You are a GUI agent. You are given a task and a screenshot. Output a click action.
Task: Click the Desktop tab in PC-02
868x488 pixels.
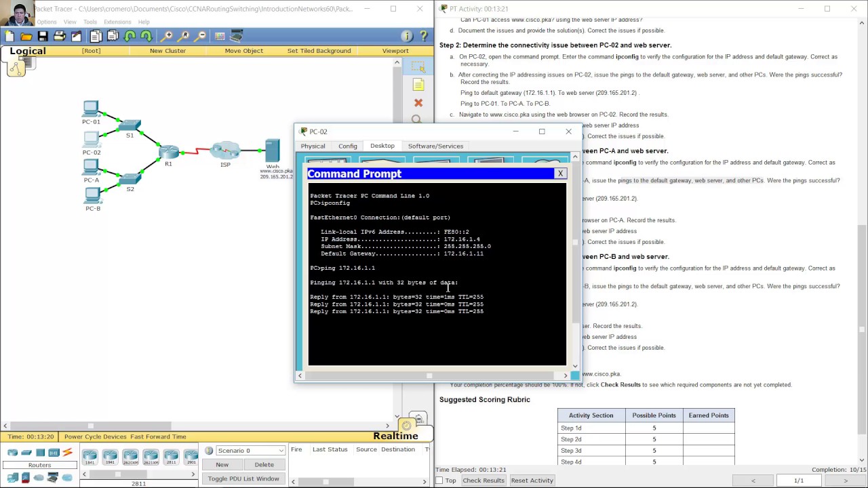click(382, 146)
